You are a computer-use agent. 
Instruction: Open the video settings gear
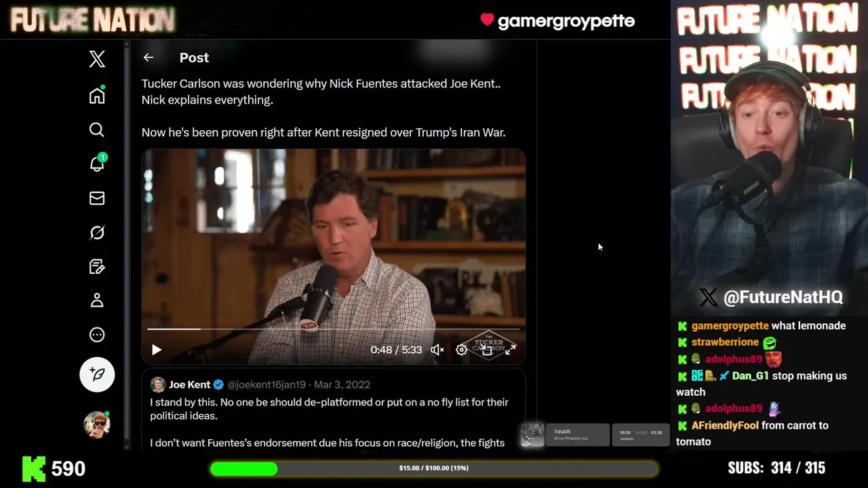pyautogui.click(x=462, y=350)
